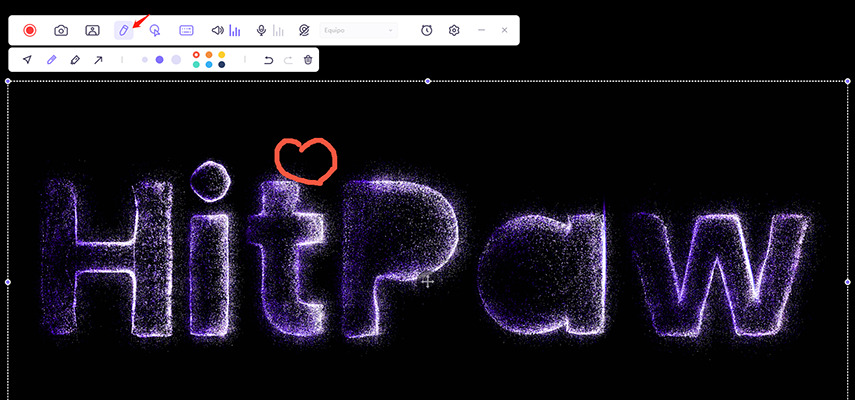This screenshot has height=400, width=855.
Task: Close the recorder toolbar
Action: click(504, 31)
